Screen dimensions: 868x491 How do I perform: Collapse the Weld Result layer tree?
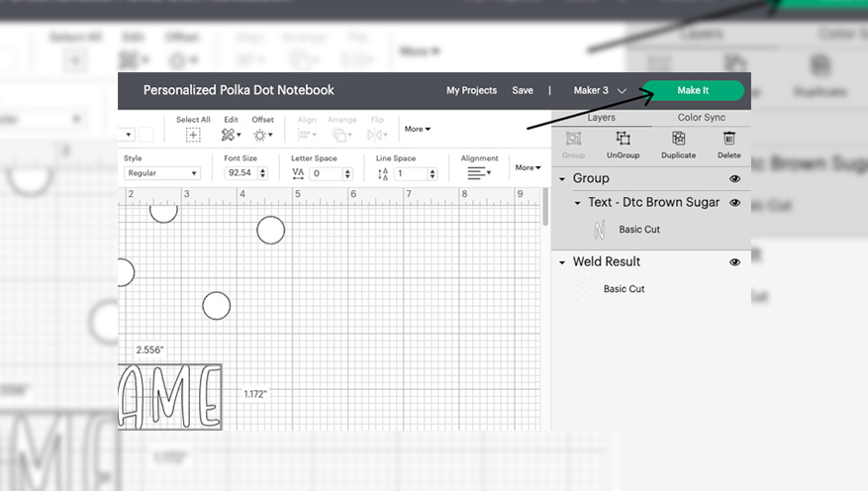[562, 262]
